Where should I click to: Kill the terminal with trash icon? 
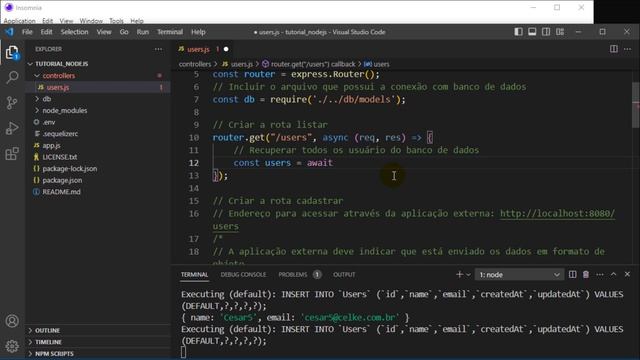coord(586,275)
